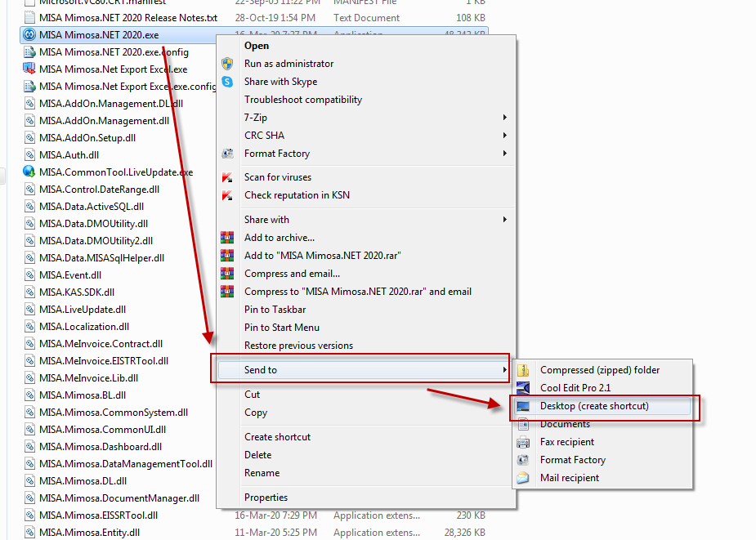Click the Compressed (zipped) folder icon
Screen dimensions: 756x540
[x=523, y=370]
